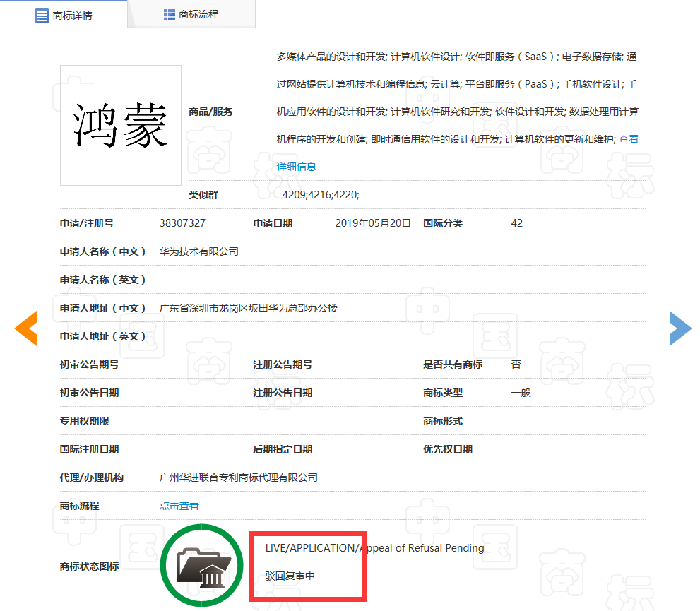Click the 优先权日期 label
The image size is (700, 611).
pyautogui.click(x=448, y=449)
